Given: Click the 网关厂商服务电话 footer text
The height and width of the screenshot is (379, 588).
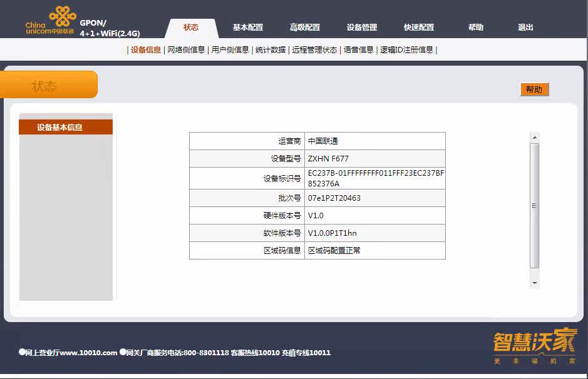Looking at the screenshot, I should [177, 353].
